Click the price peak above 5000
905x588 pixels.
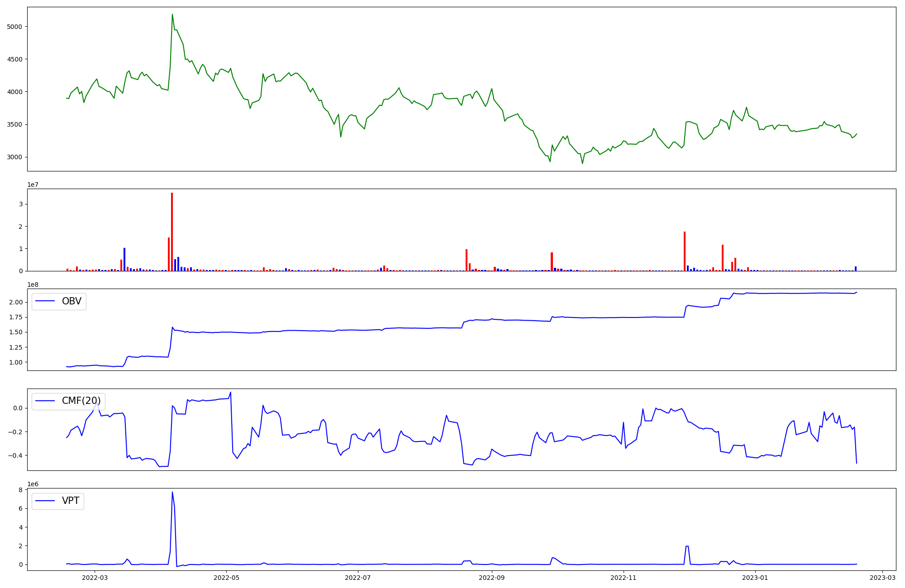172,15
